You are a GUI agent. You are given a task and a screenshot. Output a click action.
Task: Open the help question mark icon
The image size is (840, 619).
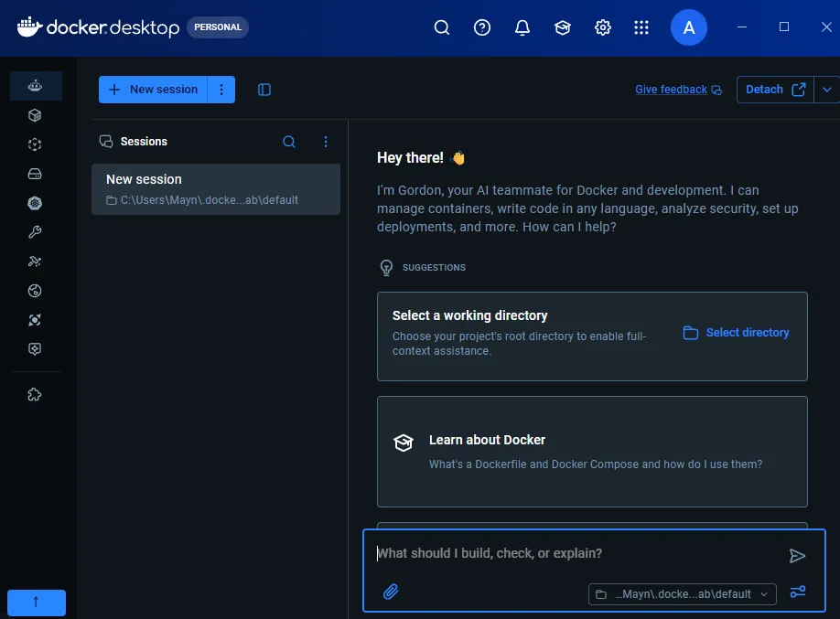pos(482,27)
